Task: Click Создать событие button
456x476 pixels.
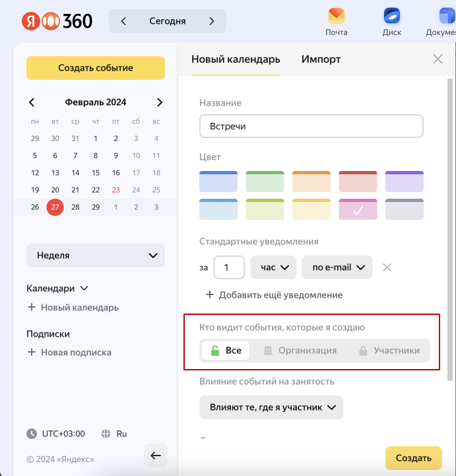Action: 96,68
